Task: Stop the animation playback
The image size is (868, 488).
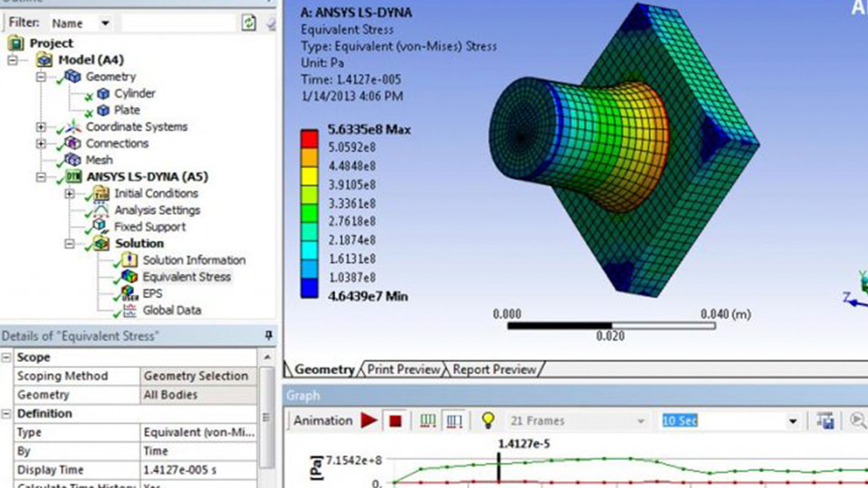Action: pyautogui.click(x=395, y=421)
